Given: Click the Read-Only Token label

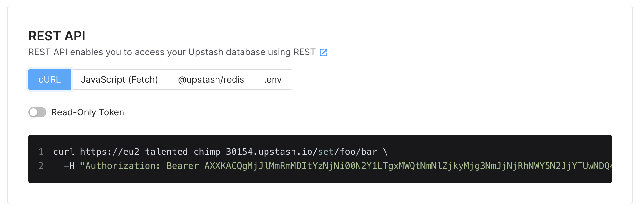Looking at the screenshot, I should (88, 112).
